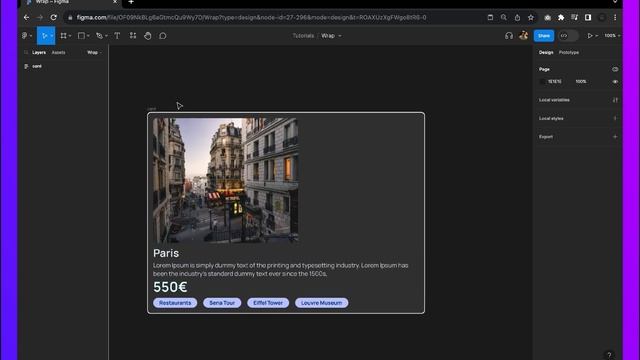Click the Eiffel Tower tag
Screen dimensions: 640x360
coord(268,303)
